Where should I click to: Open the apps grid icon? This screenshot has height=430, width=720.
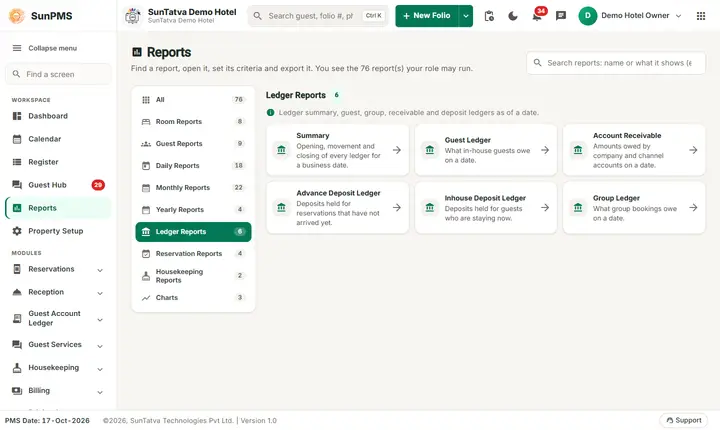click(701, 16)
